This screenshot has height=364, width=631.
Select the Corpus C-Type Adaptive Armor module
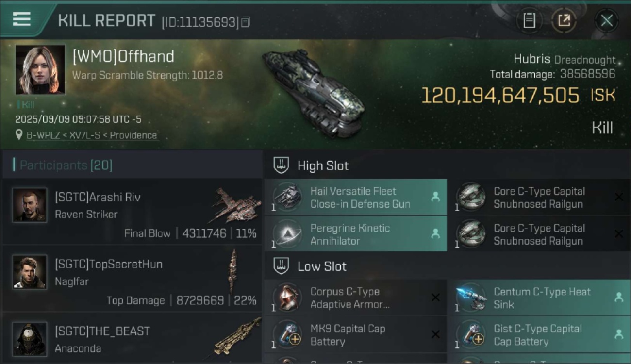pyautogui.click(x=355, y=298)
